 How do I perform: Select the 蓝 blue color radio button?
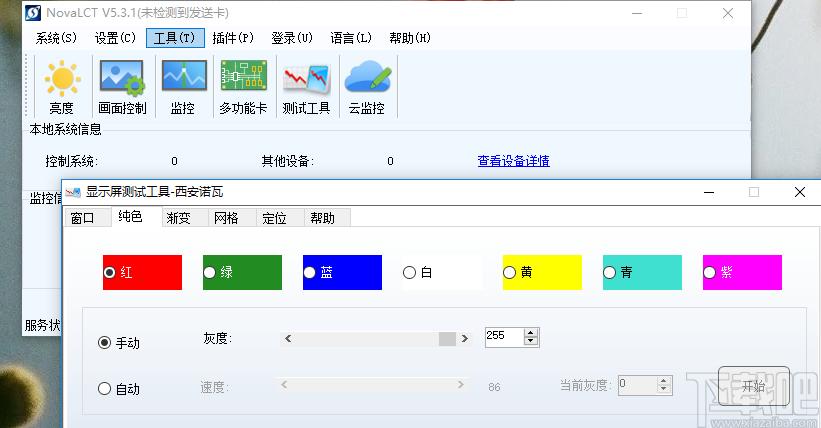(309, 272)
